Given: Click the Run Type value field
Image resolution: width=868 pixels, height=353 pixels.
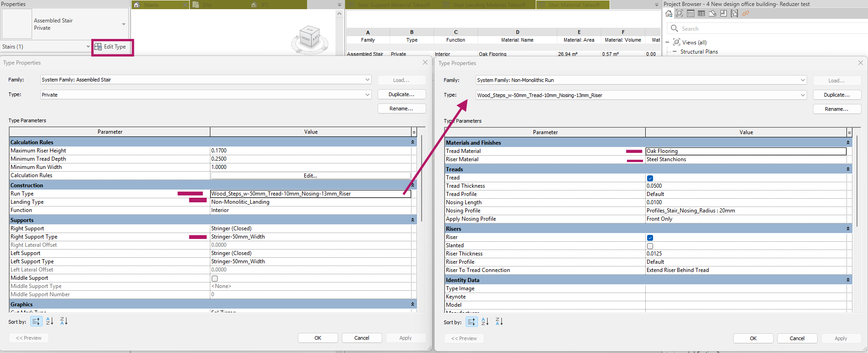Looking at the screenshot, I should click(x=311, y=194).
